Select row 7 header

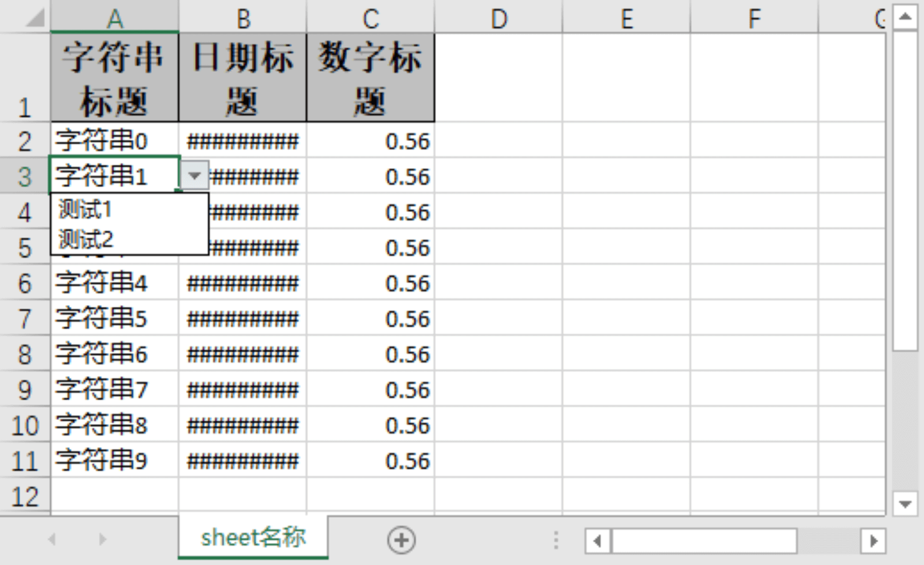click(x=24, y=319)
